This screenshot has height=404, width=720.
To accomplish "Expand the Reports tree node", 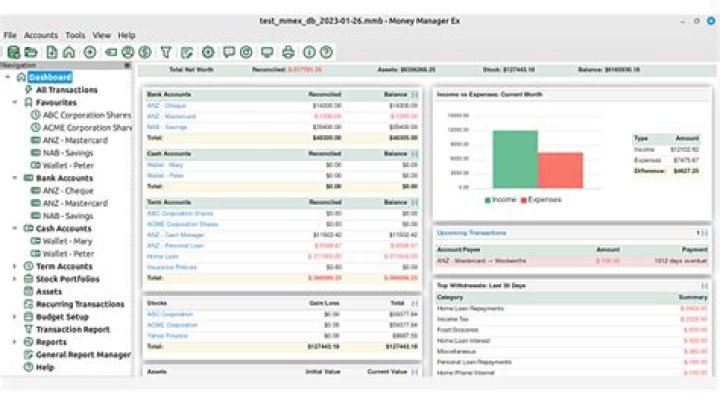I will pos(15,342).
